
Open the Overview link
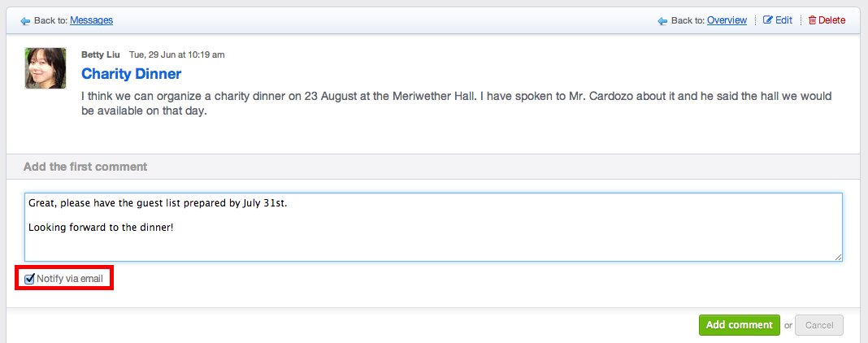tap(727, 20)
